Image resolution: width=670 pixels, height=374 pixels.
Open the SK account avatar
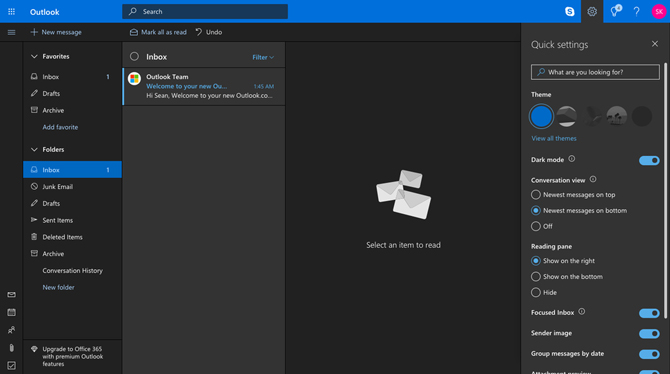pyautogui.click(x=659, y=12)
